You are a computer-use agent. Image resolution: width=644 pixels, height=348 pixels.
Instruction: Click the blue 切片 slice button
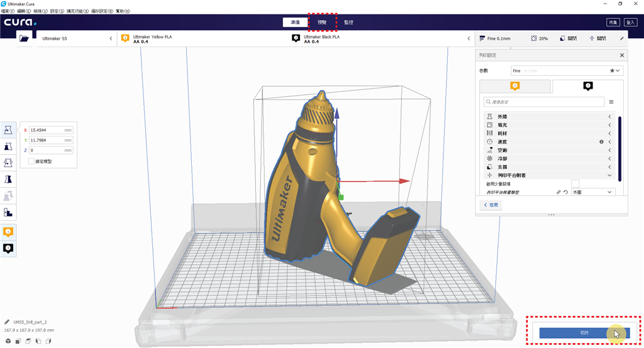click(584, 333)
